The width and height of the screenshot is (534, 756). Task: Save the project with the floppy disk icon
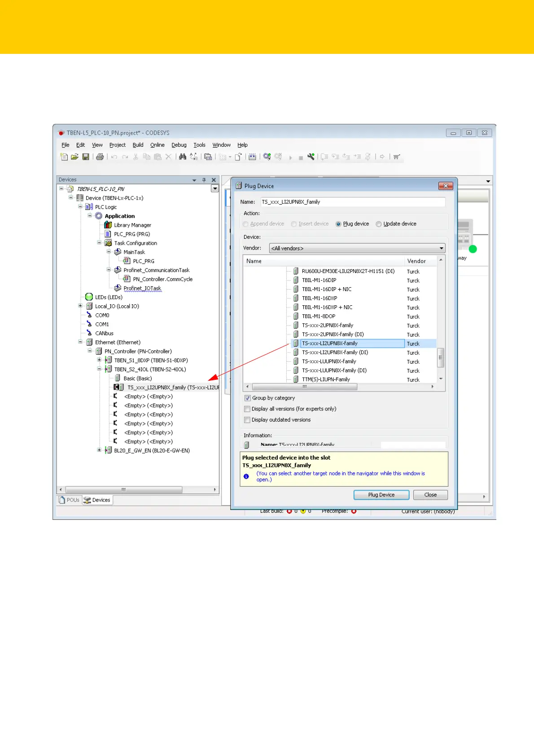85,157
